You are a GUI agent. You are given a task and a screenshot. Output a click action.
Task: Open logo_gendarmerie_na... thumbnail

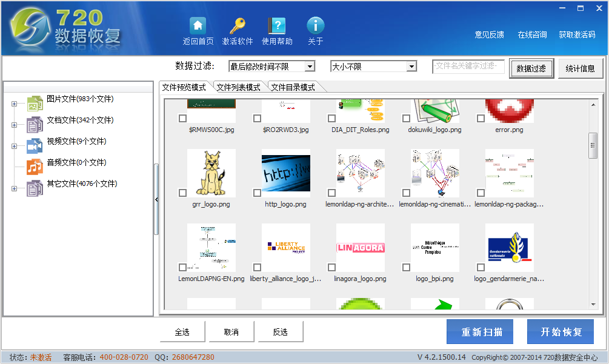click(x=510, y=248)
